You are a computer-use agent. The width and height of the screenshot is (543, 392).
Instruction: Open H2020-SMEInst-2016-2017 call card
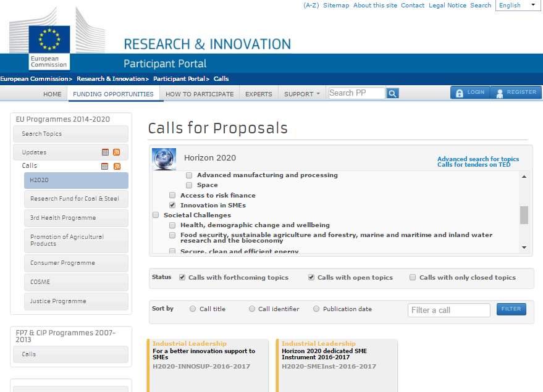[x=337, y=365]
